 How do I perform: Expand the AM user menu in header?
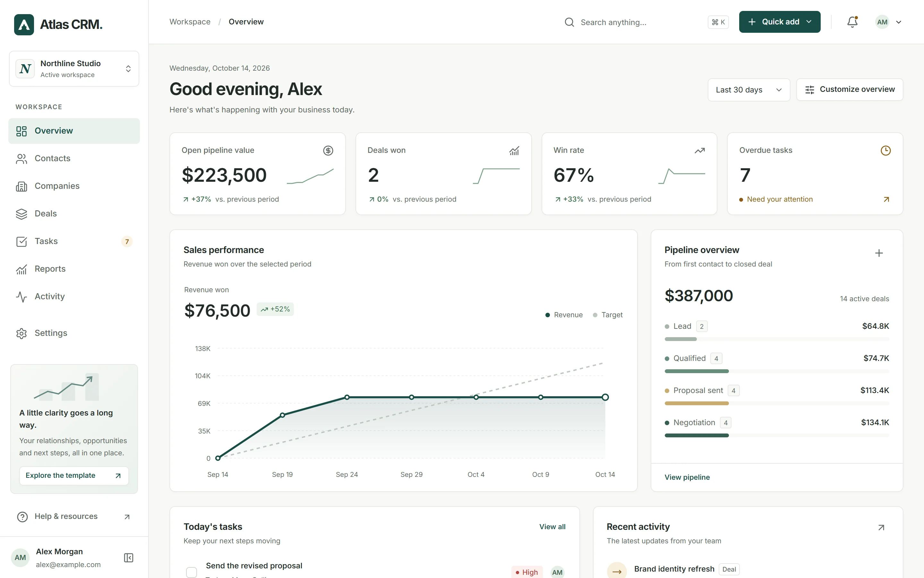point(888,22)
